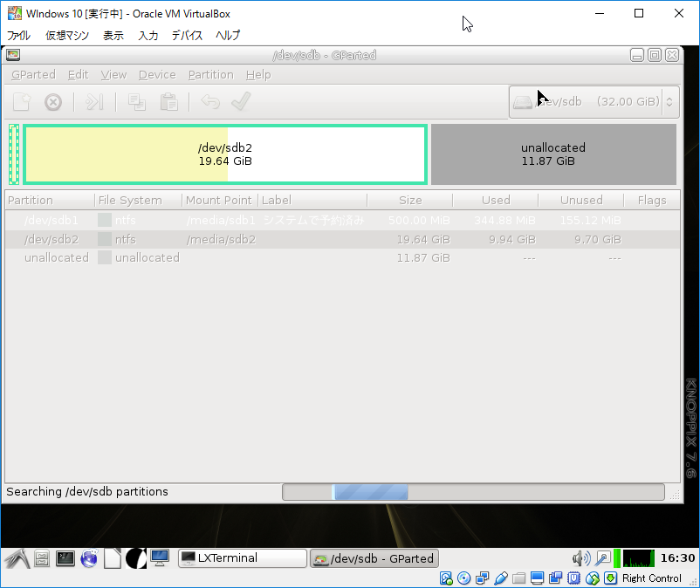Click the device selector up/down arrows
Viewport: 700px width, 588px height.
[669, 102]
